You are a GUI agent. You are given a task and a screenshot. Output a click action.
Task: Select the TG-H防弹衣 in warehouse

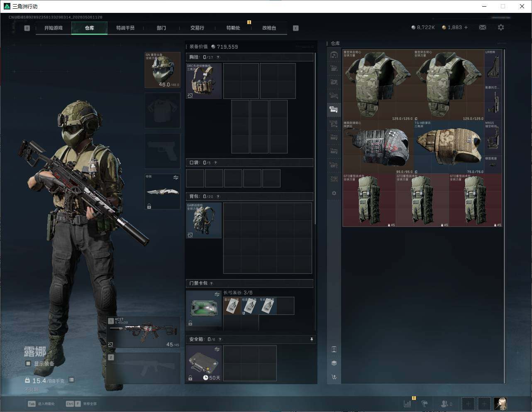(x=449, y=147)
